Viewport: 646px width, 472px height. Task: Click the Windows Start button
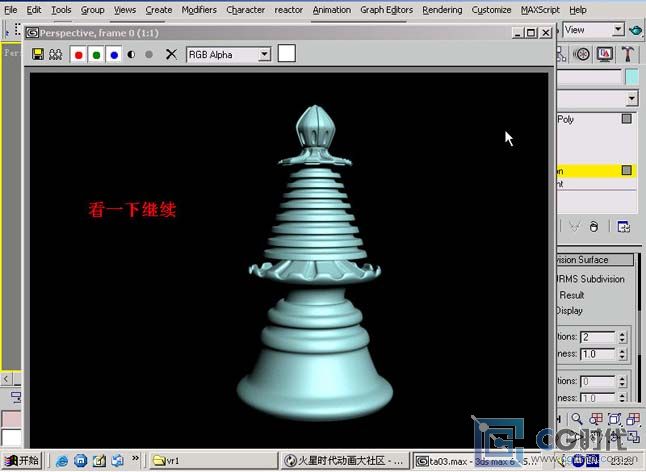point(23,460)
